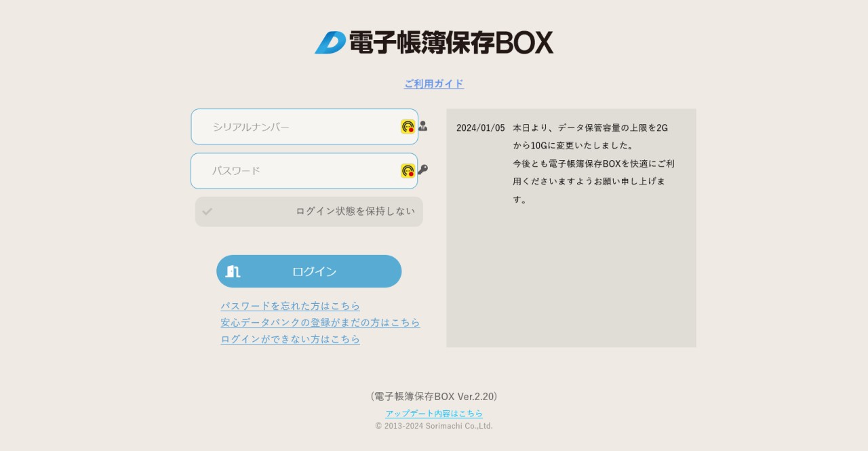
Task: Open ログインができない方はこちら link
Action: click(290, 339)
